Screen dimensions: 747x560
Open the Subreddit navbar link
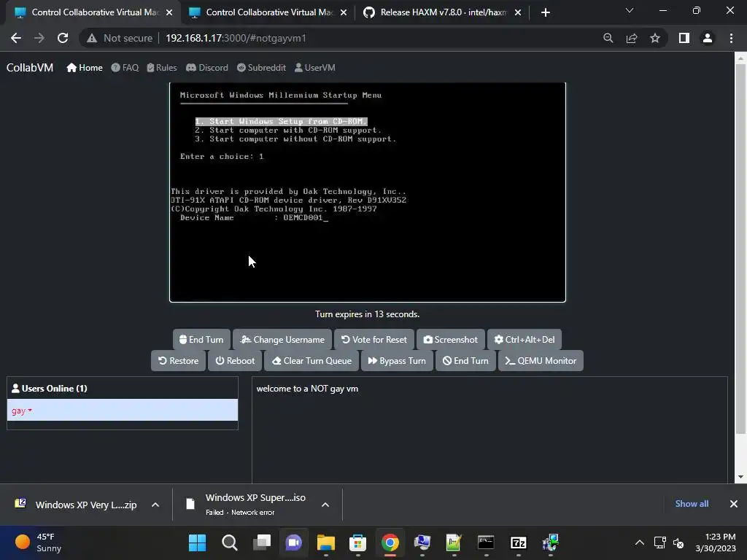pyautogui.click(x=262, y=68)
